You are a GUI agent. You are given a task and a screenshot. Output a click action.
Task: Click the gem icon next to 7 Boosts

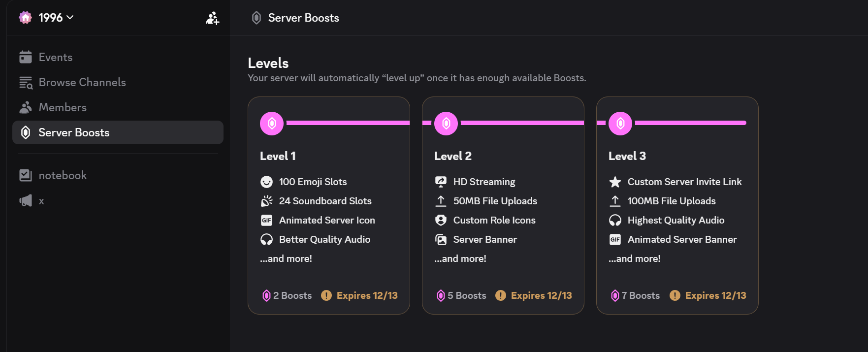tap(615, 295)
